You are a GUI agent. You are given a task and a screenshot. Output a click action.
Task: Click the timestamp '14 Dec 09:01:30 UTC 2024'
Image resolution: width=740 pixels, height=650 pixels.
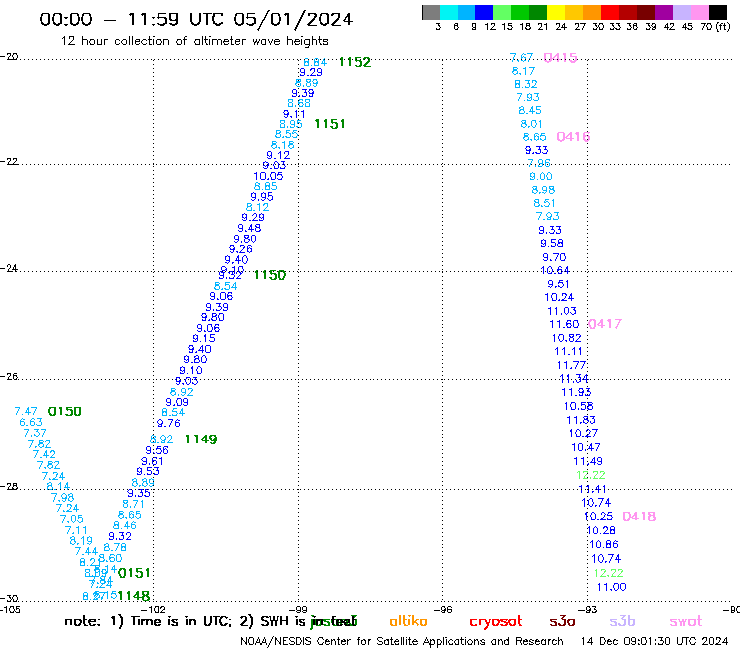tap(654, 641)
